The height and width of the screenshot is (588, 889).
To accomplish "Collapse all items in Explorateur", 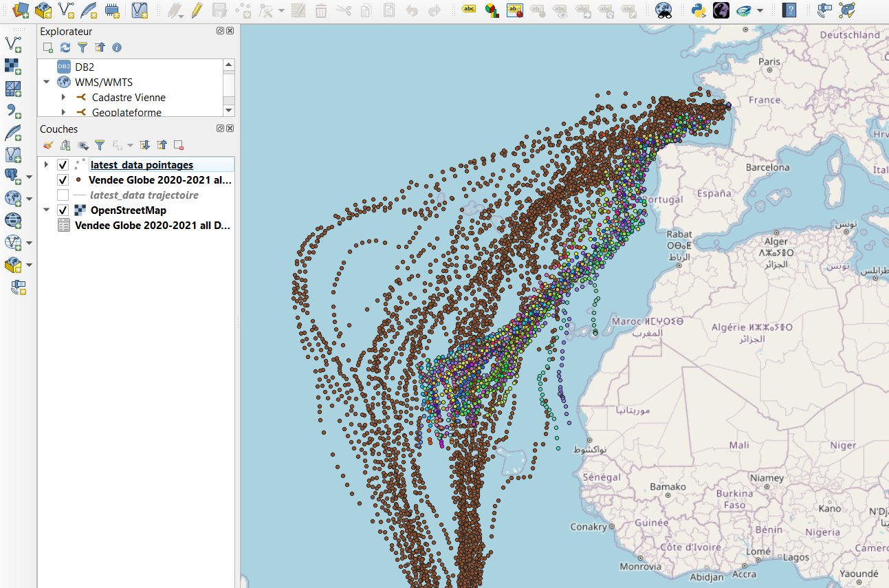I will (100, 47).
